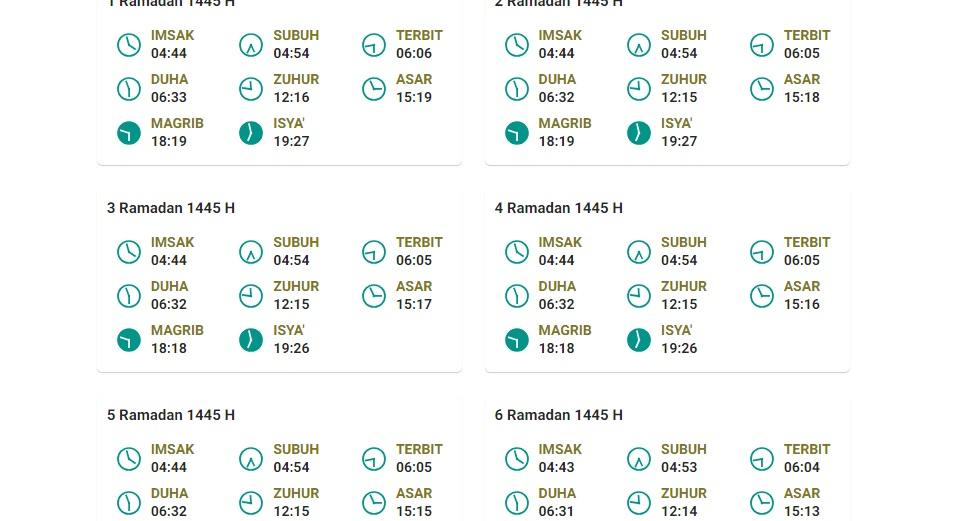Click the Asar clock icon under 5 Ramadan
Viewport: 955px width, 521px height.
click(x=374, y=503)
